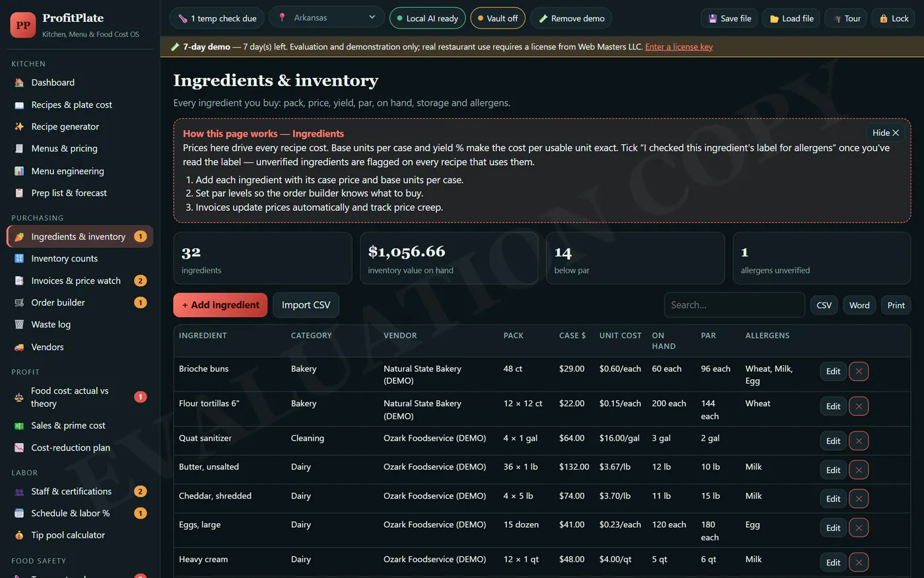Export ingredients to Word
This screenshot has height=578, width=924.
[x=859, y=305]
